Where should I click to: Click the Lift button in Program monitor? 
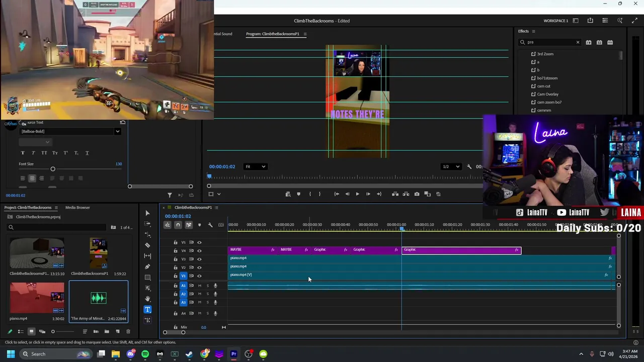coord(395,194)
